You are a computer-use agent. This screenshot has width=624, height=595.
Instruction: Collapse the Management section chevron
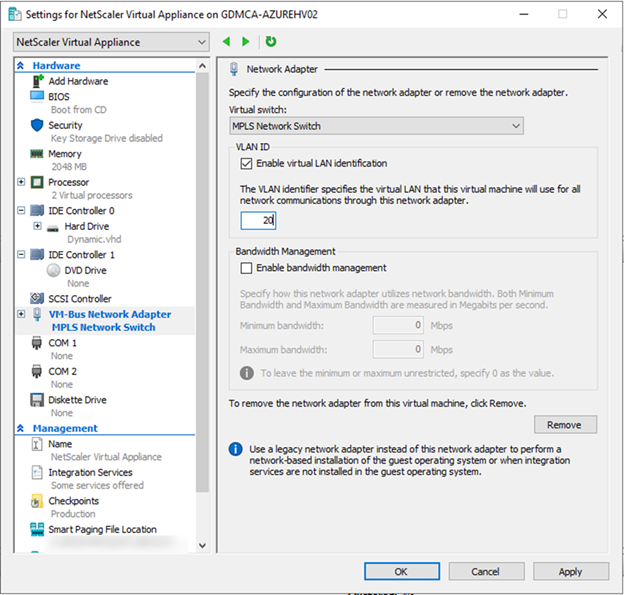pos(21,428)
